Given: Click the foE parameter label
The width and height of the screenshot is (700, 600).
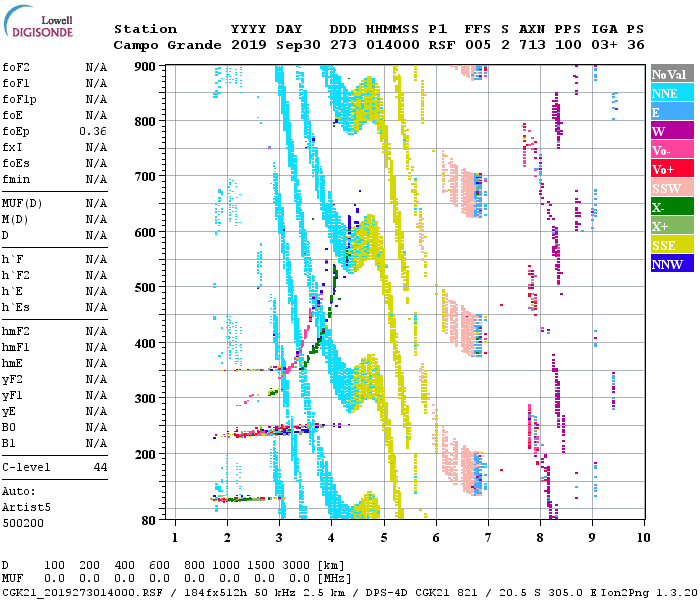Looking at the screenshot, I should point(12,115).
